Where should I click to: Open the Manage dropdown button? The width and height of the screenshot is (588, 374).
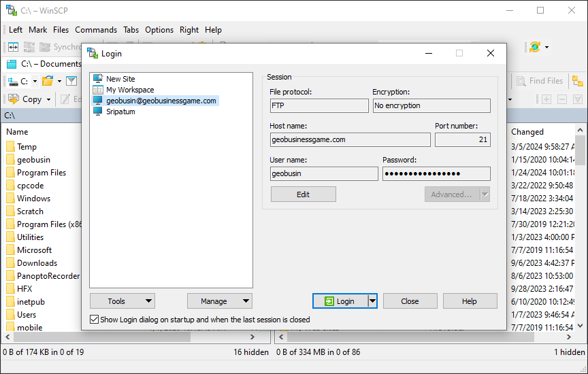[x=219, y=301]
